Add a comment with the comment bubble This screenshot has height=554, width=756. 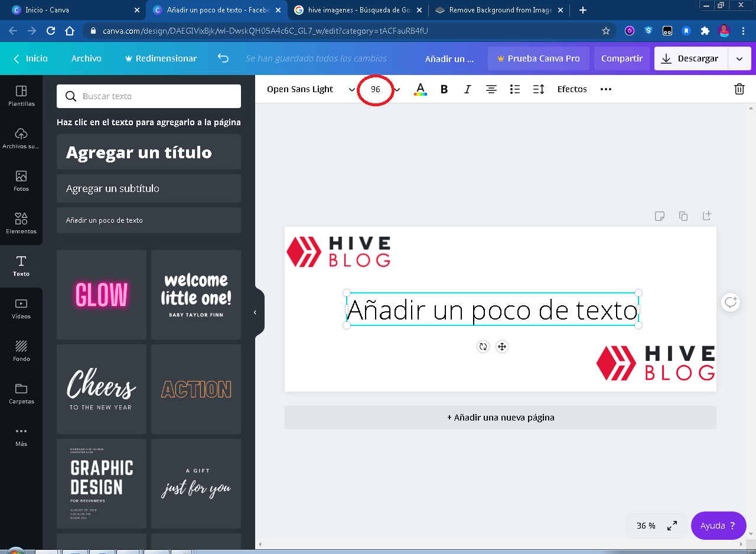click(731, 302)
